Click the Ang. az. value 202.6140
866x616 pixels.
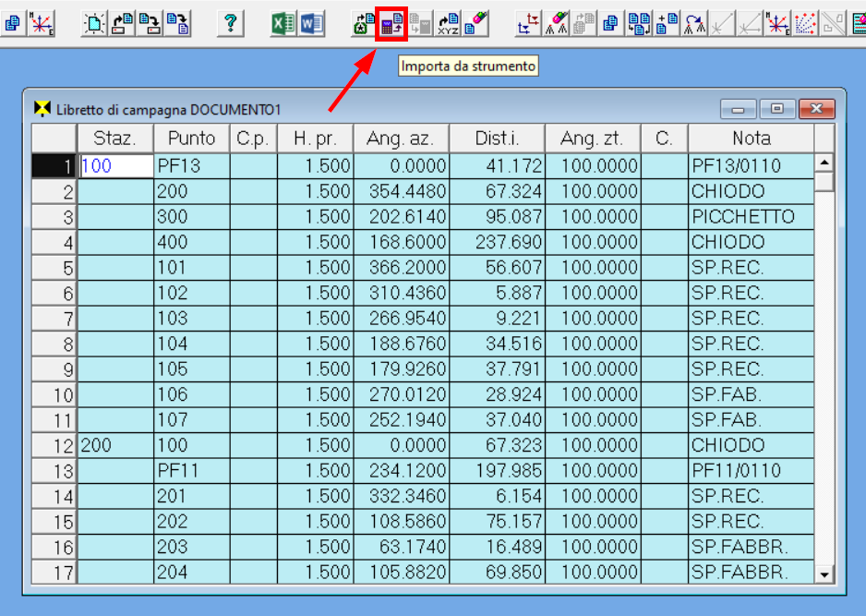point(402,217)
